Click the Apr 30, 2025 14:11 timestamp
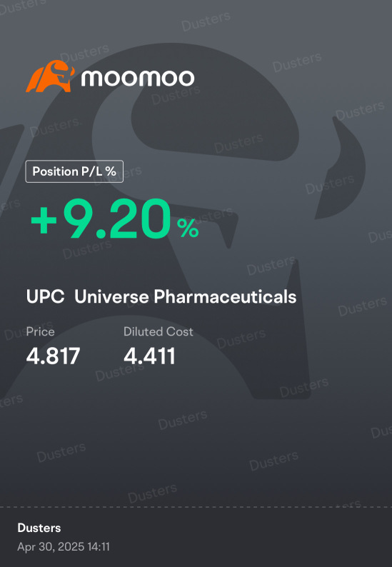Image resolution: width=392 pixels, height=567 pixels. (64, 546)
